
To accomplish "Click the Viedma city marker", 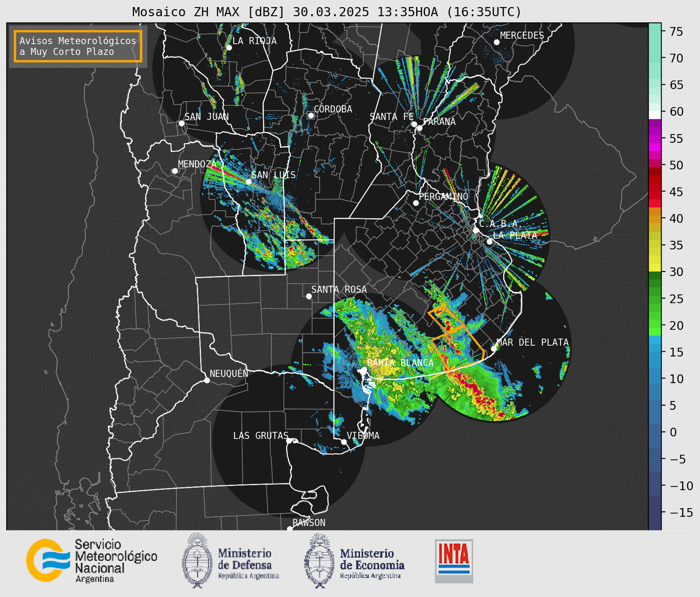I will pos(344,442).
